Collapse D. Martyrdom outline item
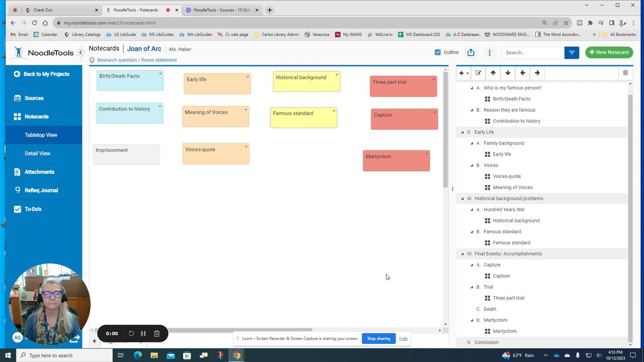Screen dimensions: 644x362 (x=472, y=320)
